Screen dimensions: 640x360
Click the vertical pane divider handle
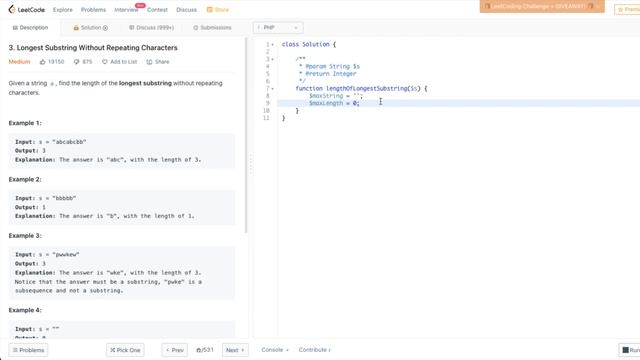[x=251, y=163]
